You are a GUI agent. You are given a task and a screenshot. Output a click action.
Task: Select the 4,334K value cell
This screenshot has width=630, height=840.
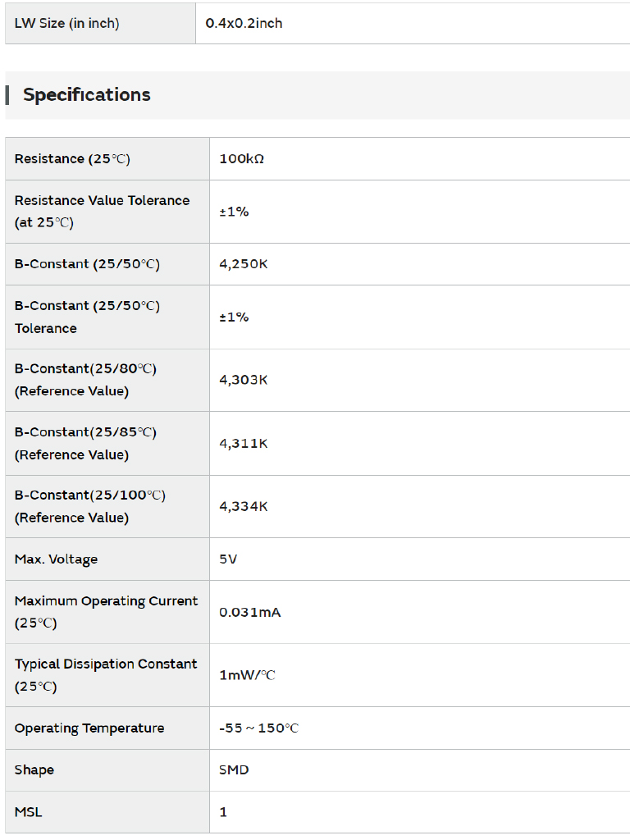point(244,507)
